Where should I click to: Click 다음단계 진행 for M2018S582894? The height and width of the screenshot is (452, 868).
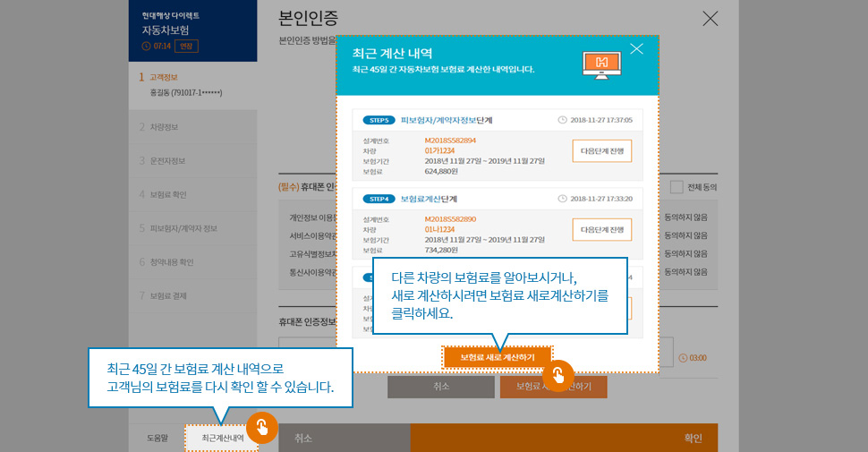[x=602, y=150]
